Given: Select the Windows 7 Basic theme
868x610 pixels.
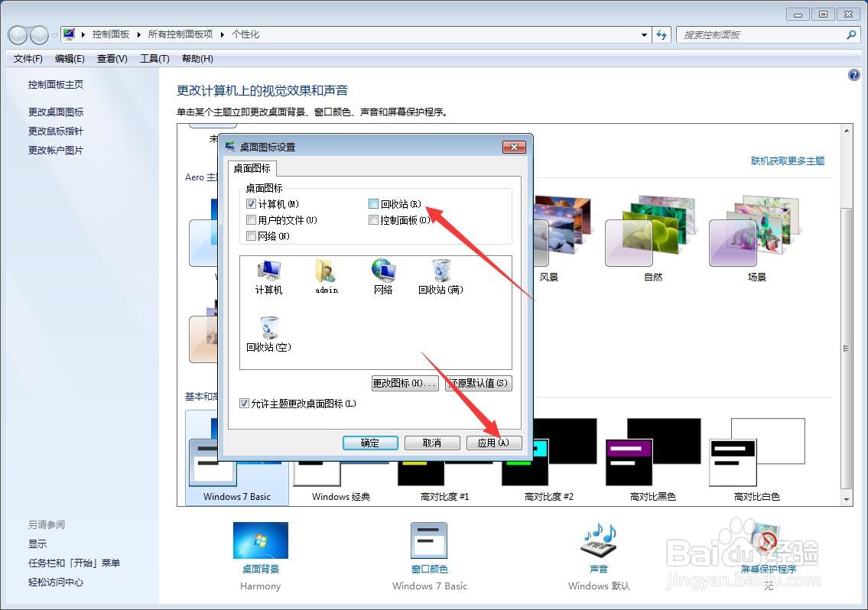Looking at the screenshot, I should point(237,457).
